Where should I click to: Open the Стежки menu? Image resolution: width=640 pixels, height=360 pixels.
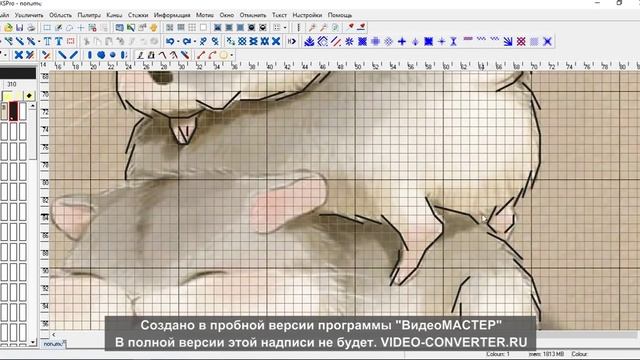coord(138,15)
